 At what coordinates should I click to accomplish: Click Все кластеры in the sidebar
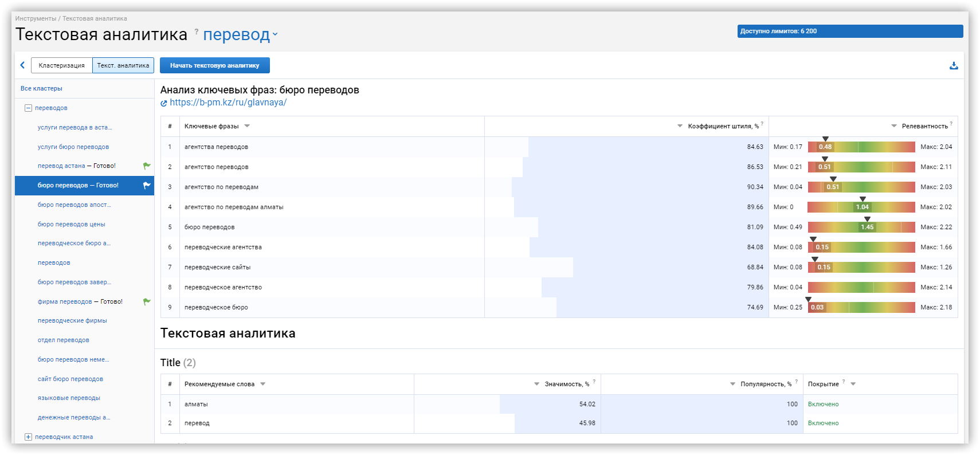[41, 88]
